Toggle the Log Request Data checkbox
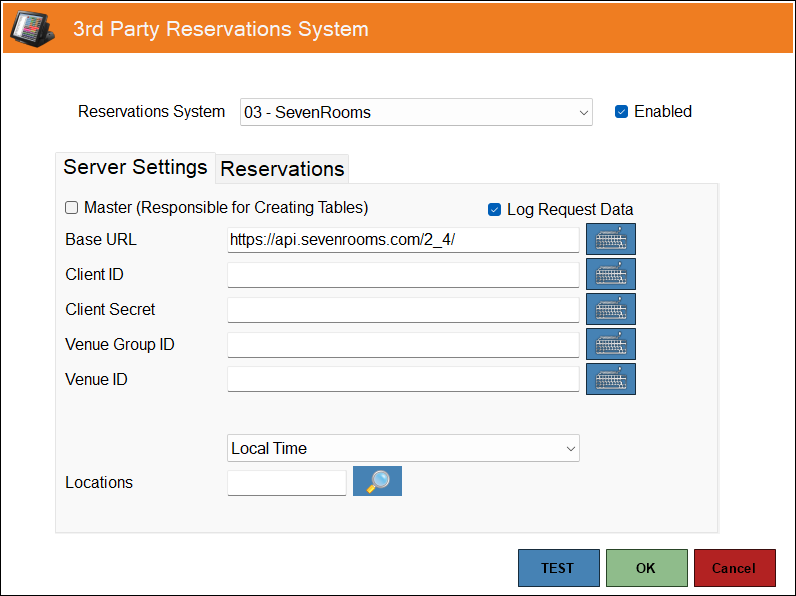The width and height of the screenshot is (796, 596). click(494, 210)
